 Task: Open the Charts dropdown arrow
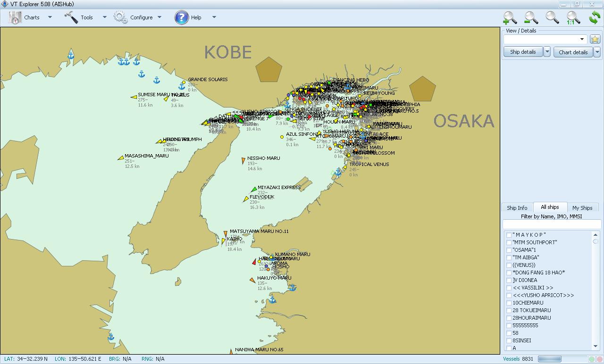[x=50, y=17]
